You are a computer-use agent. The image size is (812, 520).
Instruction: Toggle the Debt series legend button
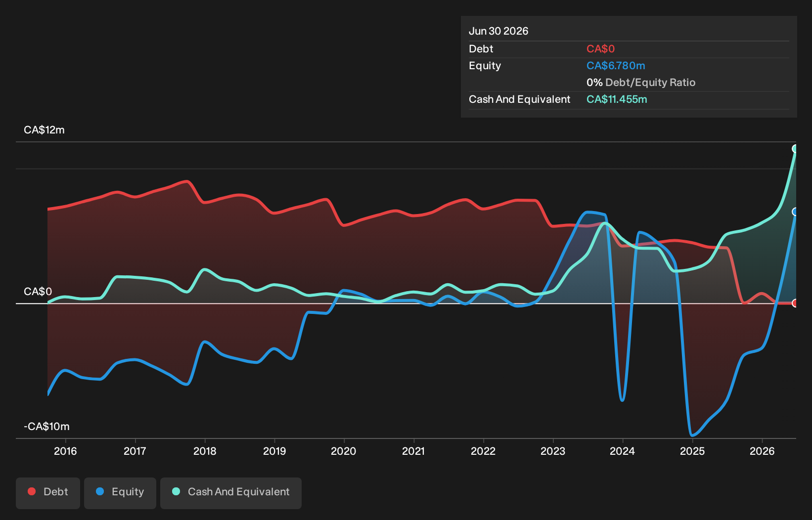click(48, 493)
